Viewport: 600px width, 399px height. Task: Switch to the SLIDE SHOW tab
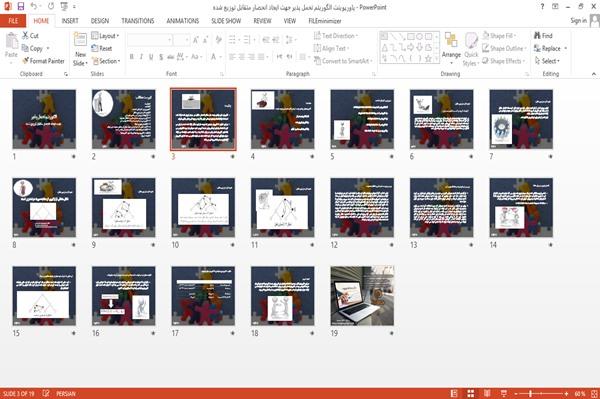[x=226, y=21]
